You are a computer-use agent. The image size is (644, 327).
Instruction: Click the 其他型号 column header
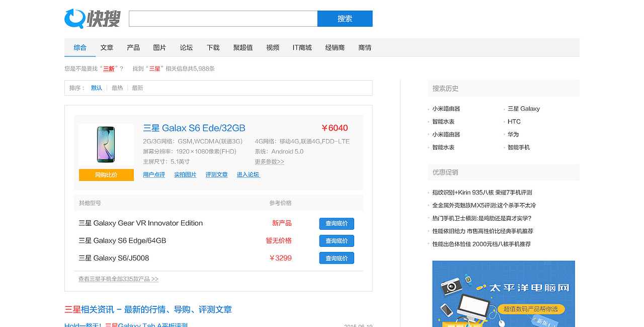90,203
